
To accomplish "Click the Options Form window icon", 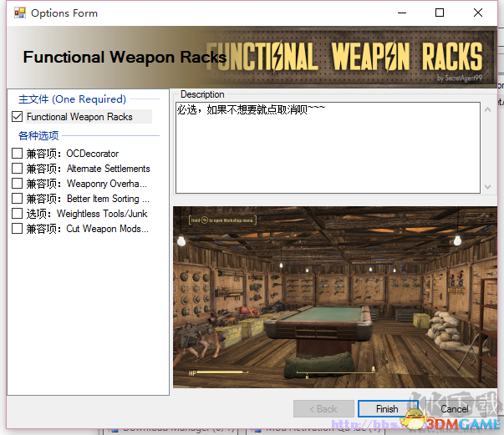I will (19, 13).
